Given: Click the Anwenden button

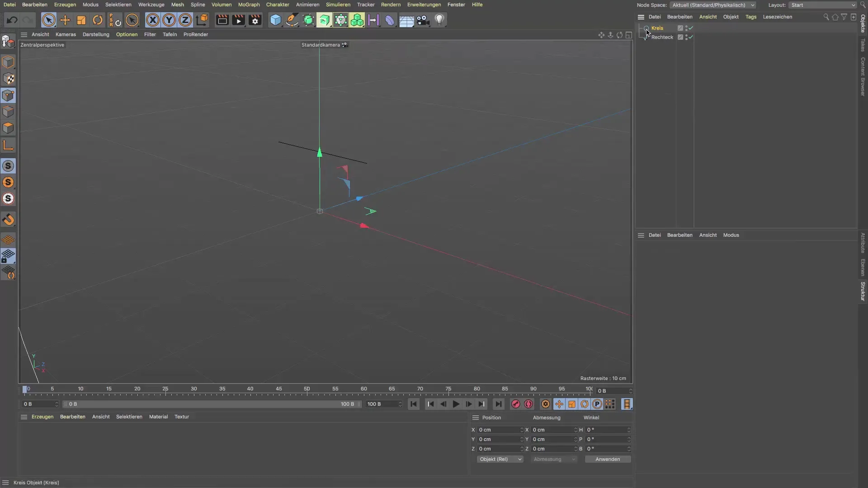Looking at the screenshot, I should (x=608, y=459).
